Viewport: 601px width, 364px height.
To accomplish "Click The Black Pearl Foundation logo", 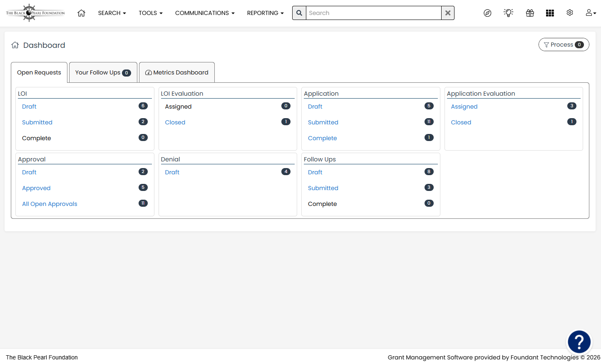I will pos(35,13).
